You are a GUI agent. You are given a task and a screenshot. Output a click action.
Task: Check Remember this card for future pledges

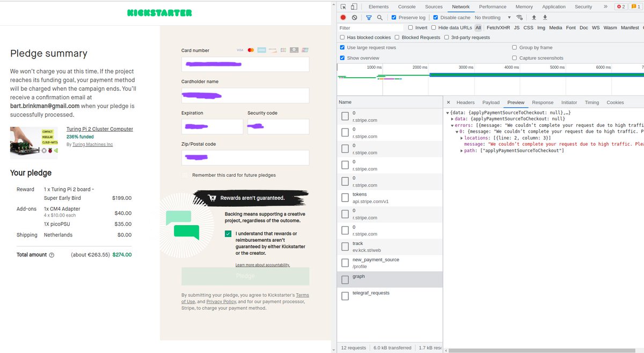185,175
